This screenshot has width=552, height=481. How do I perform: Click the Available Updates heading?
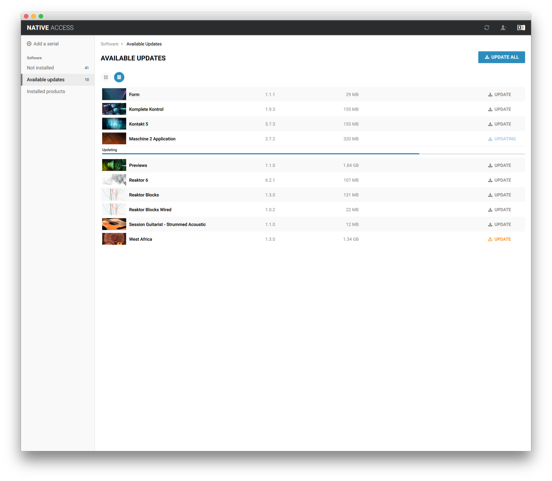(x=133, y=58)
